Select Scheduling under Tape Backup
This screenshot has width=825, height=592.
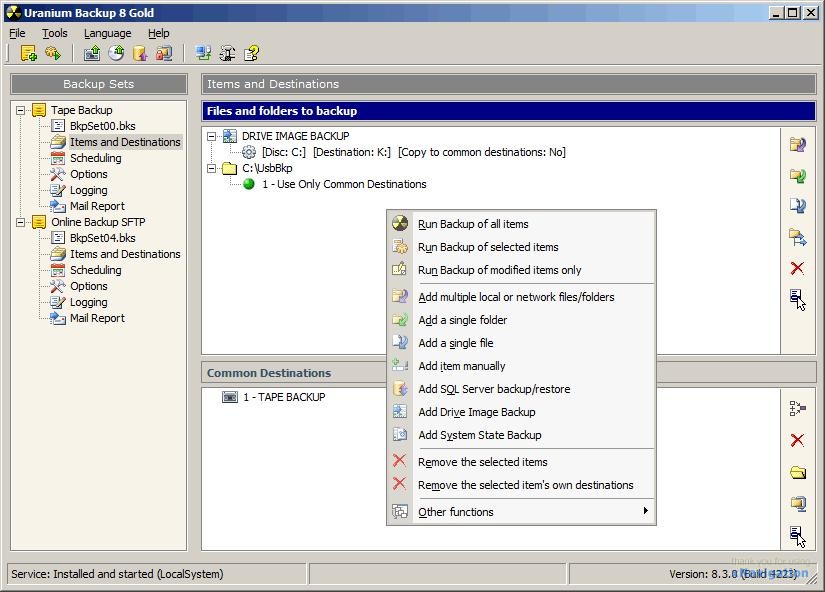95,158
